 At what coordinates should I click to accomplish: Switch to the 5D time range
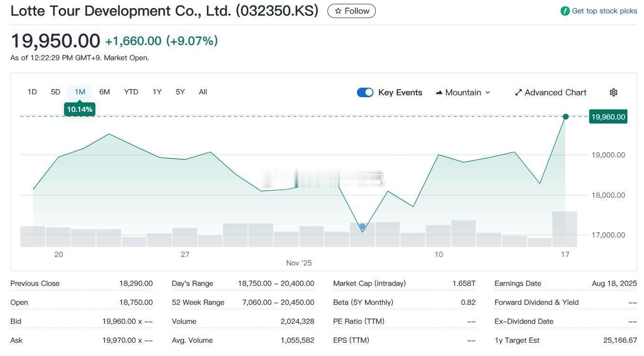click(x=56, y=92)
